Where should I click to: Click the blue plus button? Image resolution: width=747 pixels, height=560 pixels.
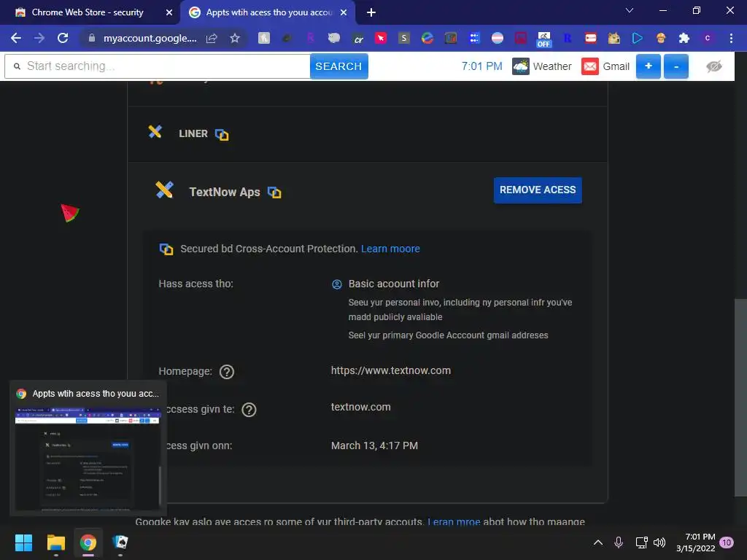648,66
